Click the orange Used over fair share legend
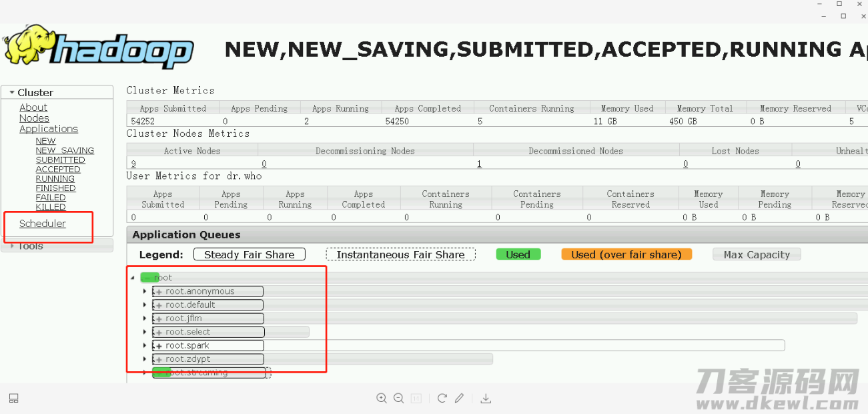This screenshot has width=868, height=414. pyautogui.click(x=626, y=254)
